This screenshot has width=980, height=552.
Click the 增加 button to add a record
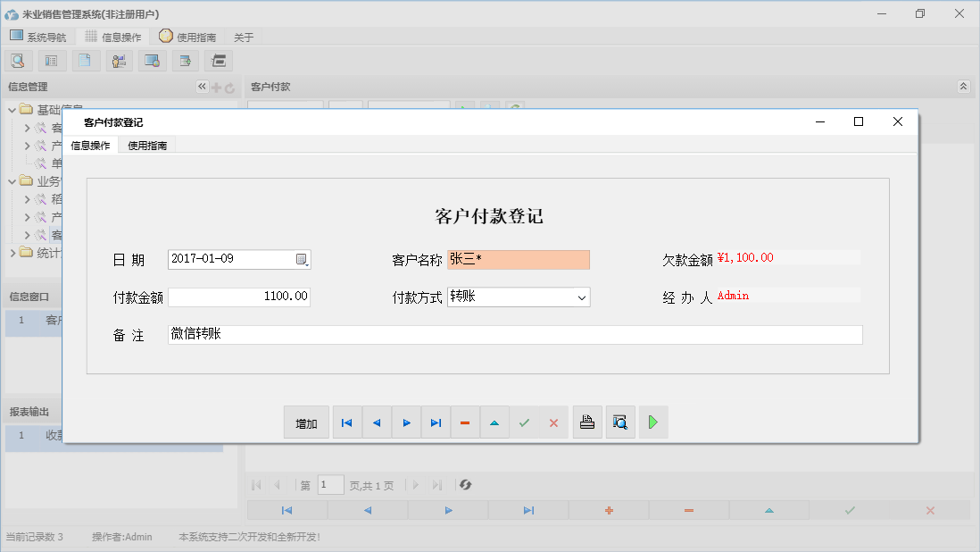click(x=306, y=422)
